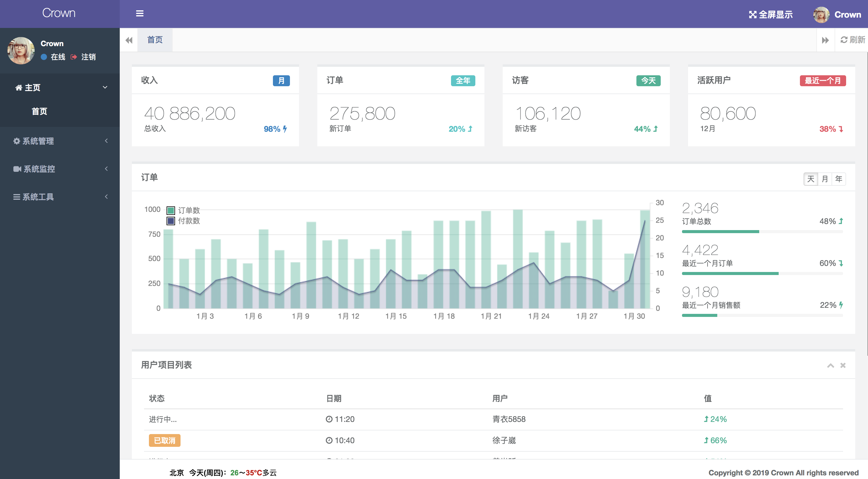Click the right double-arrow tab scroll icon

[x=825, y=40]
